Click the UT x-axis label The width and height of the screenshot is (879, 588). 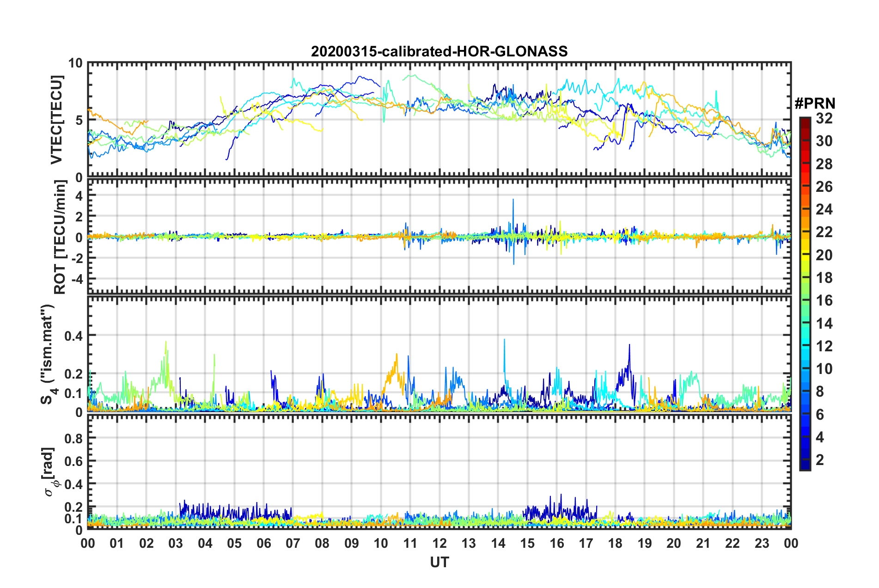tap(439, 562)
